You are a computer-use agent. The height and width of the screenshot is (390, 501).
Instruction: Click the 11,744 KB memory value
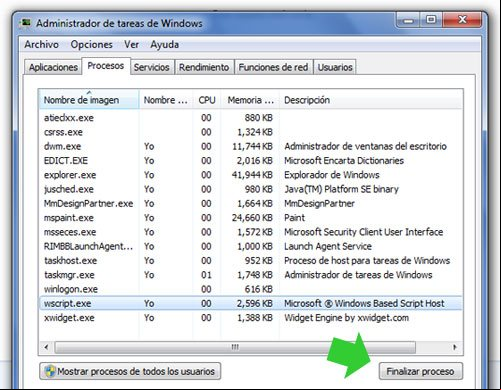tap(252, 146)
